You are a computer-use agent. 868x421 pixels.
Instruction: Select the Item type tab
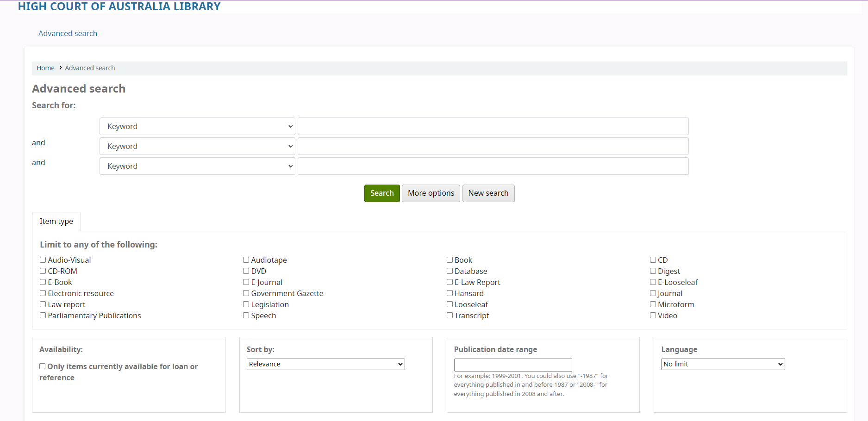point(56,222)
